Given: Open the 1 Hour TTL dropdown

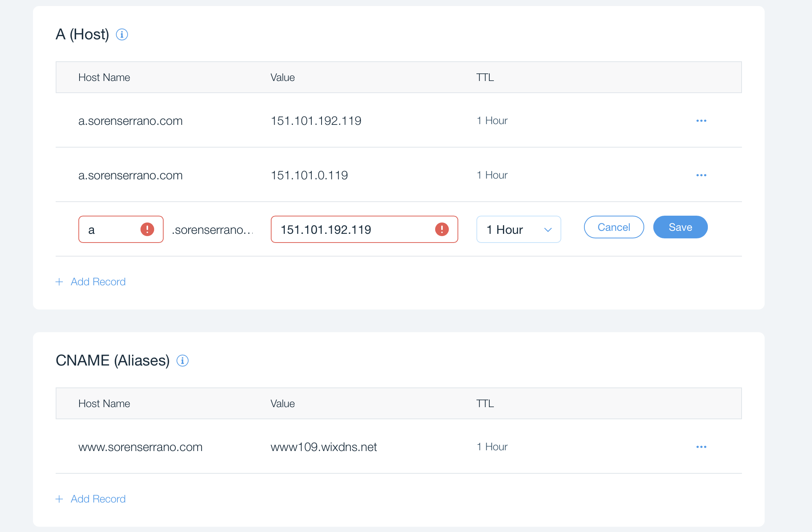Looking at the screenshot, I should tap(518, 229).
